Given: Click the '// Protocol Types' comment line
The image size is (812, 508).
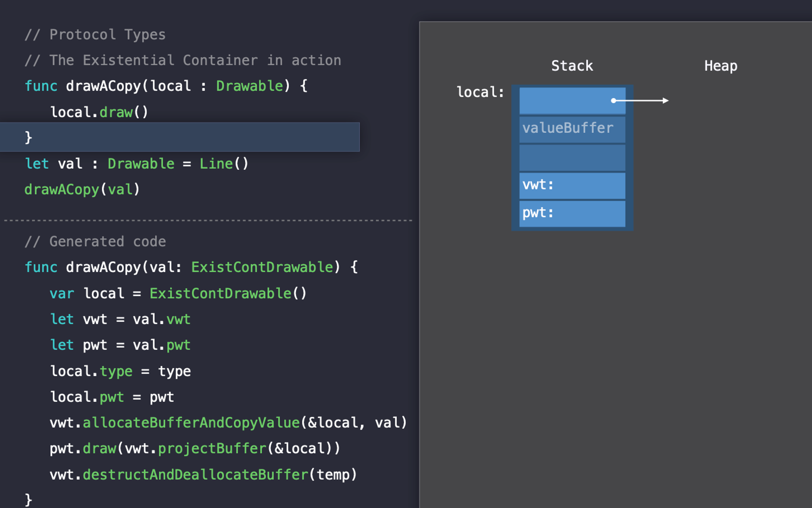Looking at the screenshot, I should 95,35.
